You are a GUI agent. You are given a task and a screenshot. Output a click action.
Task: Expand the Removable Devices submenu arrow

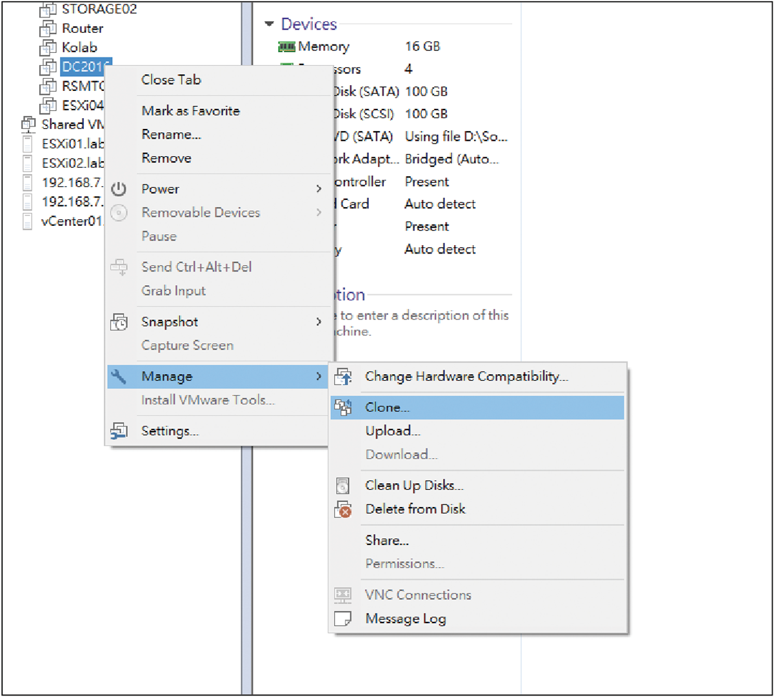319,212
